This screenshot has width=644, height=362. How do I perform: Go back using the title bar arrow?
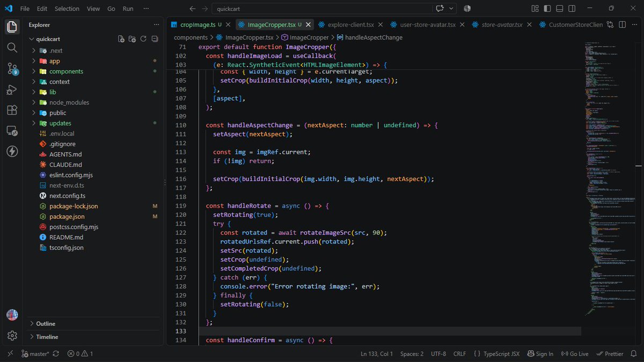(193, 9)
